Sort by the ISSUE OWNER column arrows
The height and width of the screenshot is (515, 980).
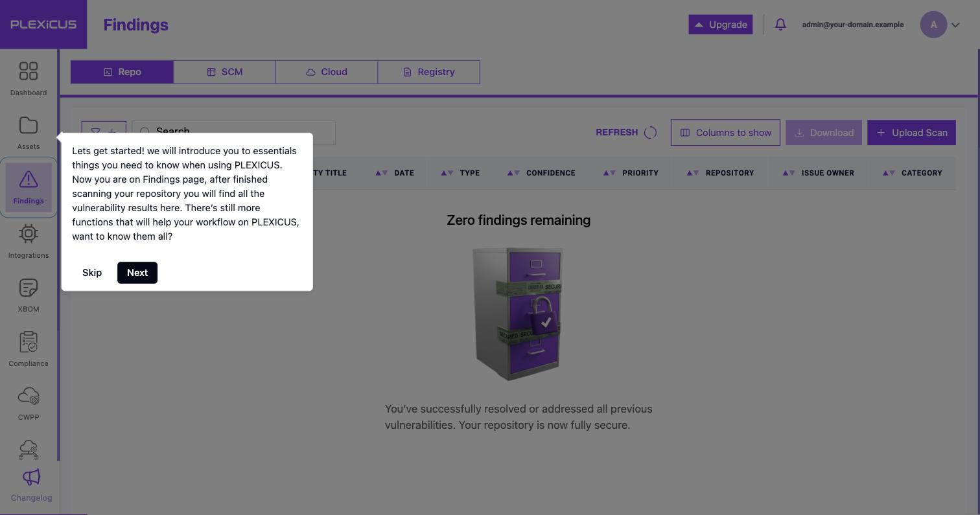click(x=789, y=173)
